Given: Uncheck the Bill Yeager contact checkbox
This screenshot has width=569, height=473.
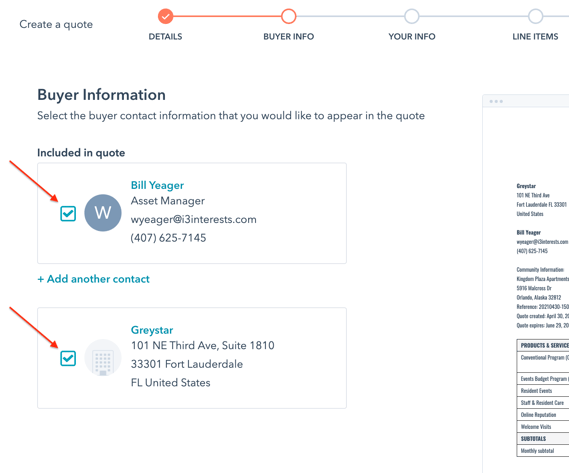Looking at the screenshot, I should [68, 213].
